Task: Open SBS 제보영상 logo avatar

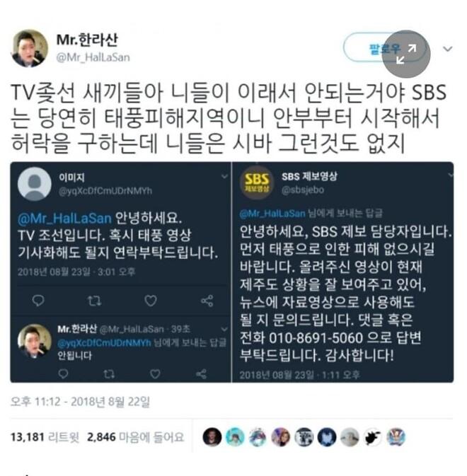Action: (257, 182)
